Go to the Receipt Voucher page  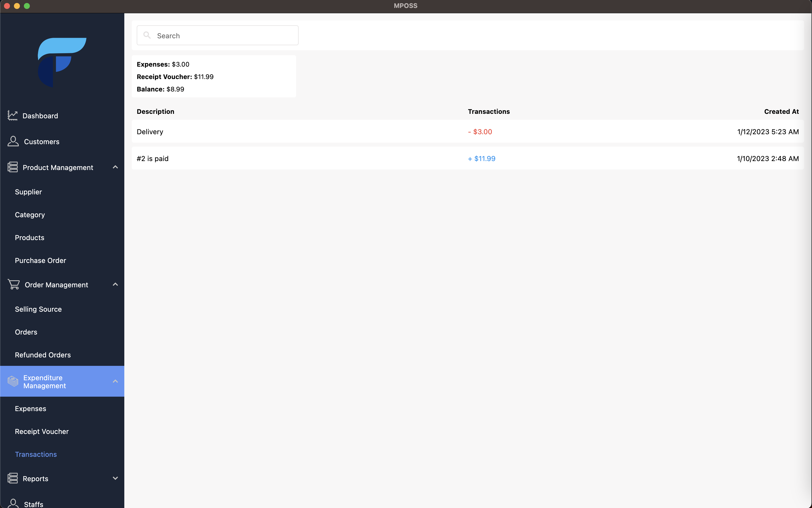coord(42,431)
